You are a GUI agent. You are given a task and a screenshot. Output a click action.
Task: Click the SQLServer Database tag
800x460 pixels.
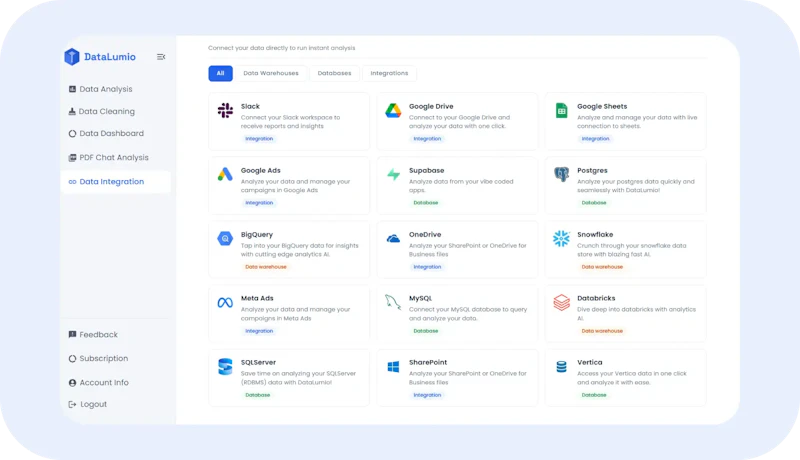(258, 395)
